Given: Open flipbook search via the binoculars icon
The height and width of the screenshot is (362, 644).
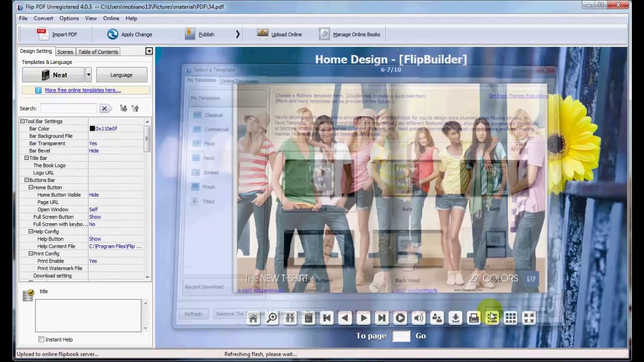Looking at the screenshot, I should 290,318.
